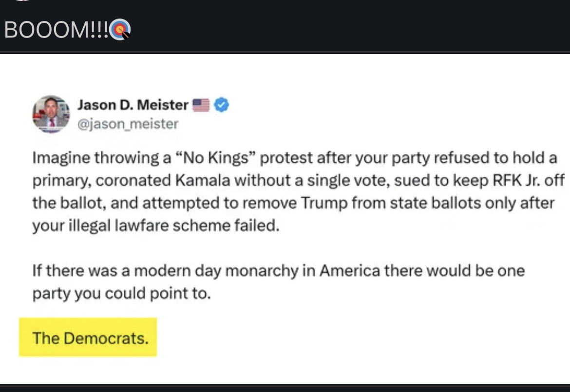Select the BOOOM!!! caption text
The width and height of the screenshot is (570, 392).
point(56,30)
